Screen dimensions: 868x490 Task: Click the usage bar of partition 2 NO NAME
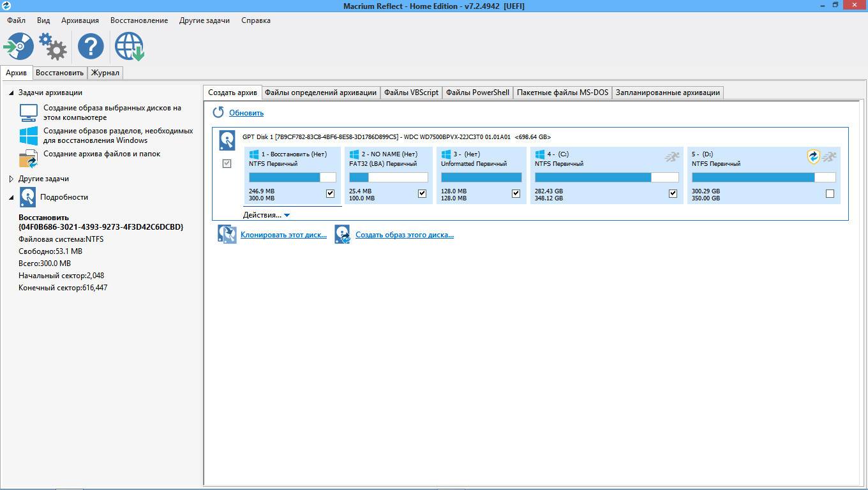389,177
